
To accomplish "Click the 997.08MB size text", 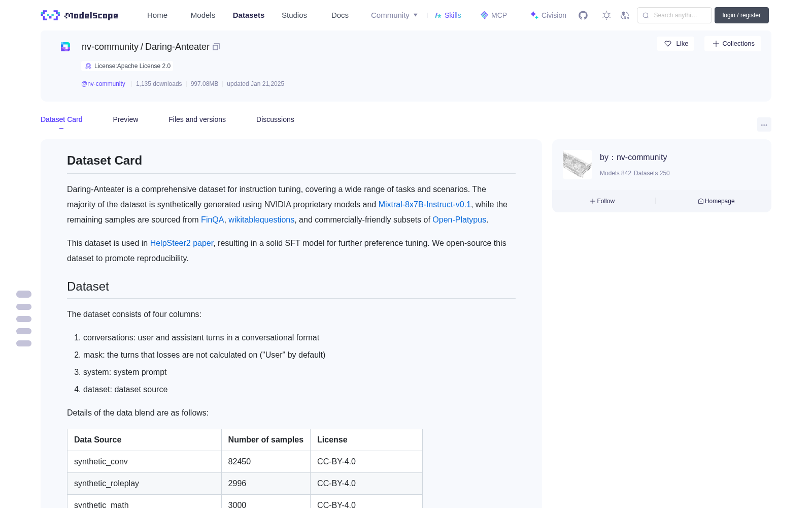I will click(205, 84).
